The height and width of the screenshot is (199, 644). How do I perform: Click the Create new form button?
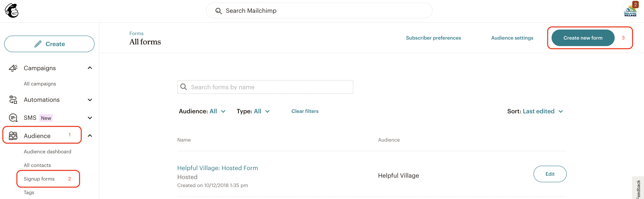[583, 38]
